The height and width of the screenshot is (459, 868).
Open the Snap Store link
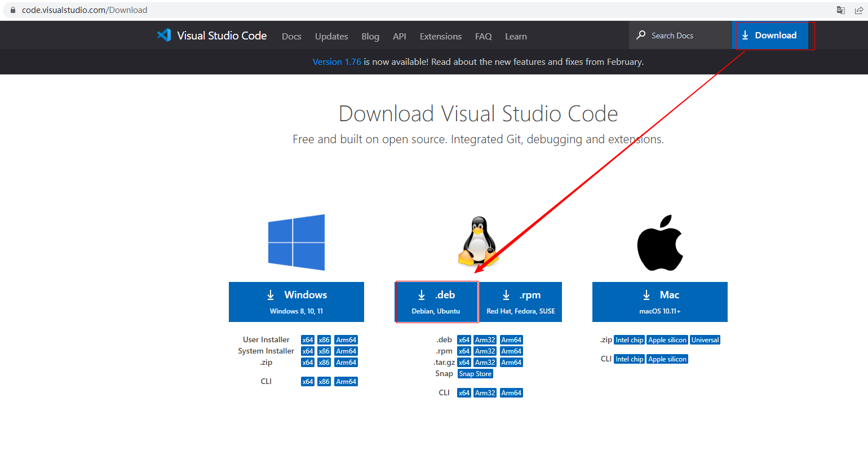coord(475,374)
